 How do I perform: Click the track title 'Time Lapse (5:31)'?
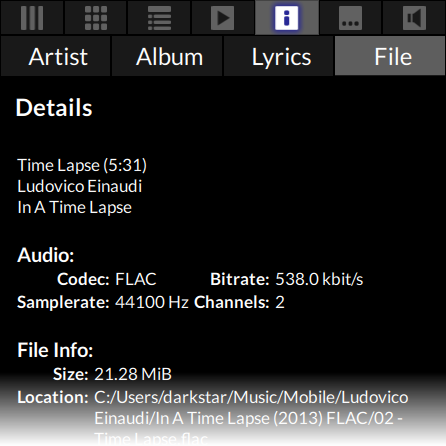point(82,166)
